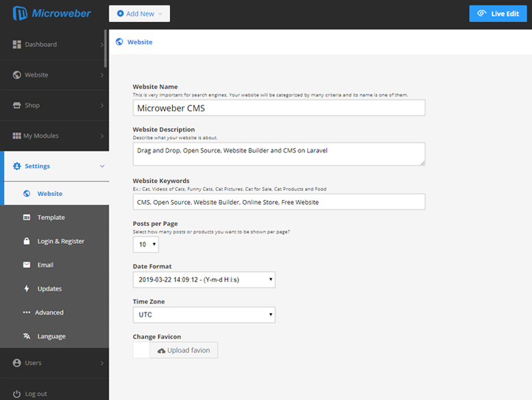Expand the Dashboard chevron
The width and height of the screenshot is (532, 400).
pos(102,45)
